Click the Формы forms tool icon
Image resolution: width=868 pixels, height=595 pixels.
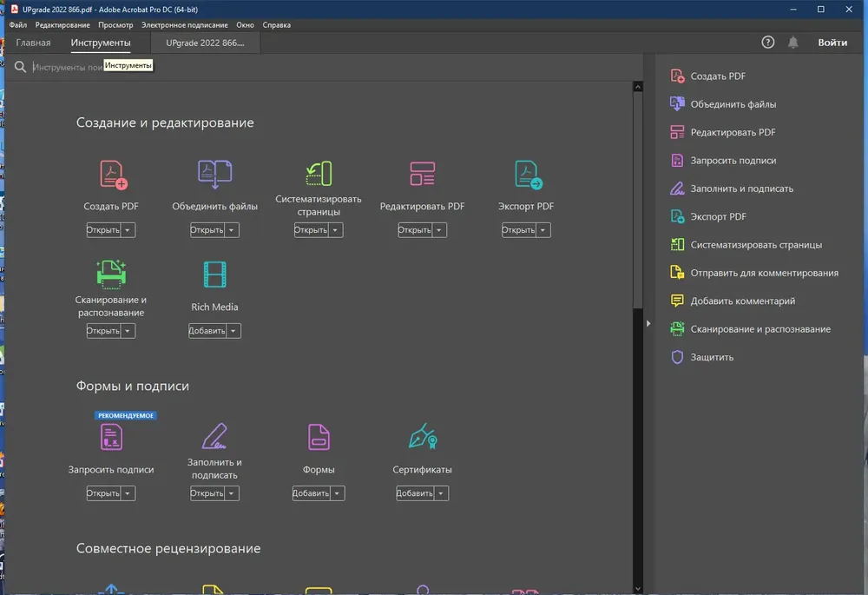click(319, 437)
